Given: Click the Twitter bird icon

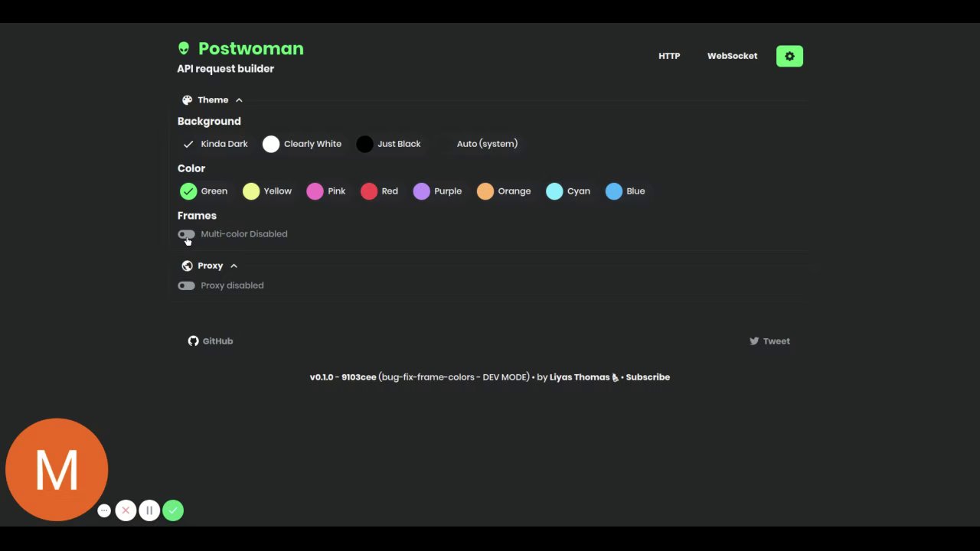Looking at the screenshot, I should (x=754, y=341).
